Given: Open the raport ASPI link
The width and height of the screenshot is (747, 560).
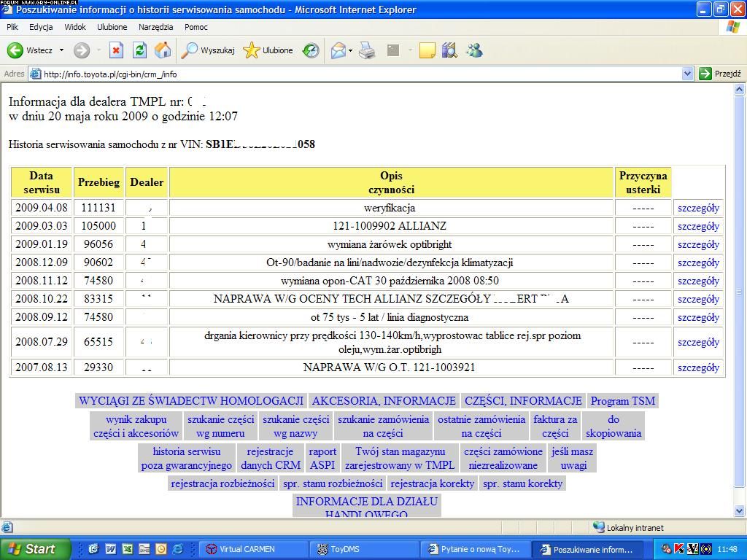Looking at the screenshot, I should [322, 458].
